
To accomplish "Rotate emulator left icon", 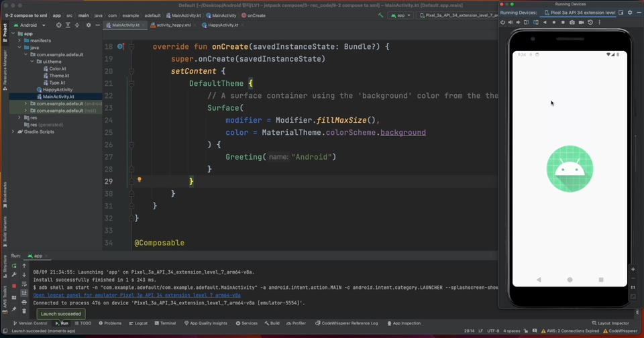I will 527,23.
